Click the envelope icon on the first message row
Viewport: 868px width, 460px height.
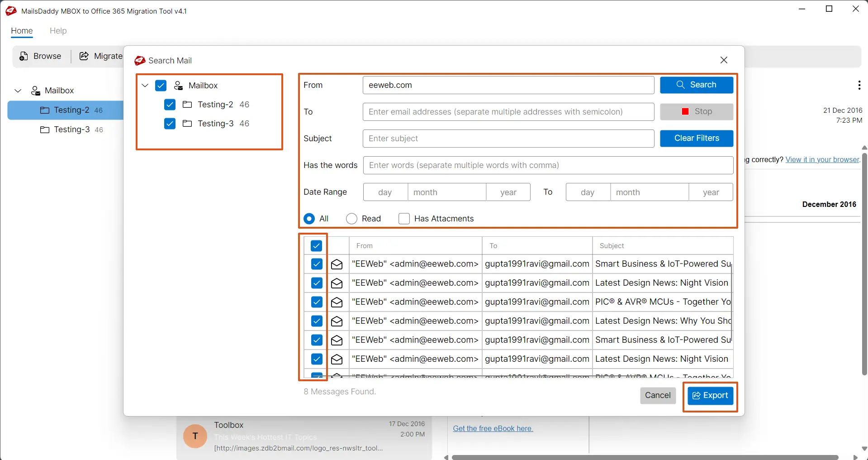tap(337, 264)
